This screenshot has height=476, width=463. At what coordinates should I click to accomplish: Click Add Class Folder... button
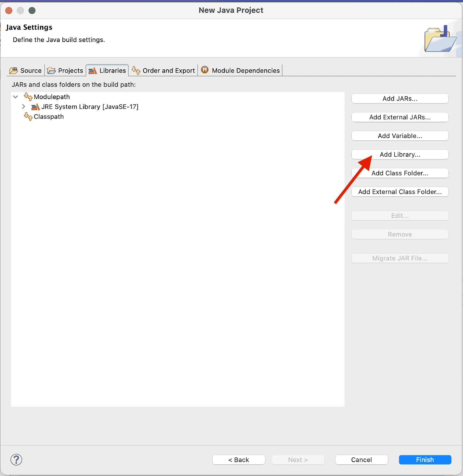point(400,173)
